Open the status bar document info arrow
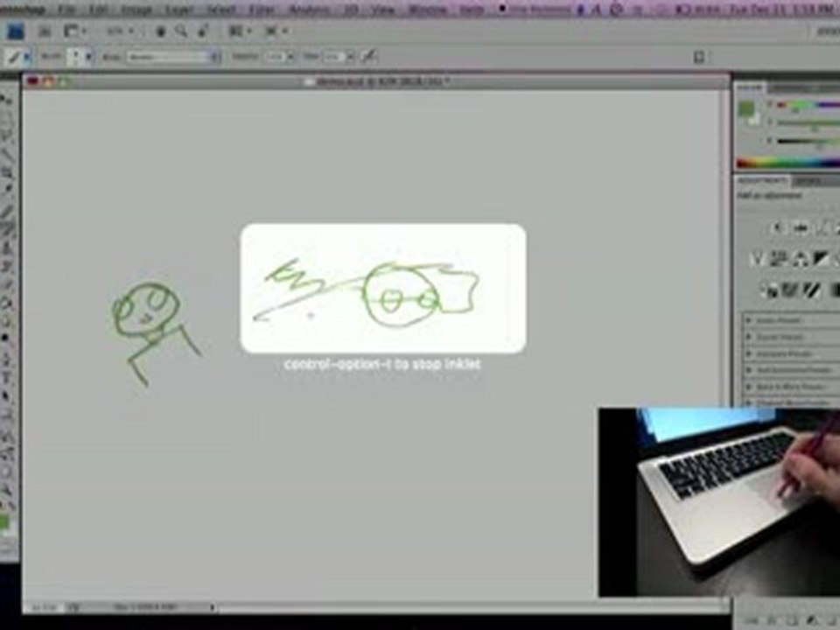 213,607
